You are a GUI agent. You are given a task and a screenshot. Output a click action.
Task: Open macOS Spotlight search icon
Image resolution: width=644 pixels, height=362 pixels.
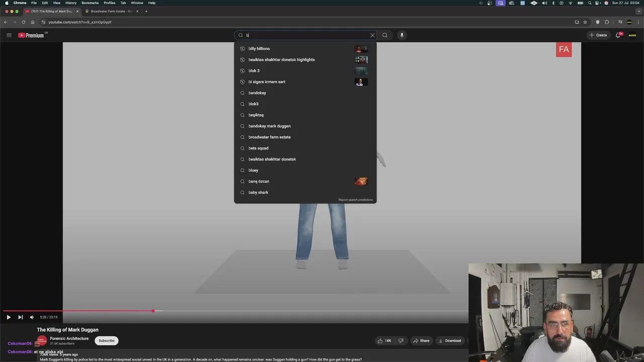coord(590,3)
